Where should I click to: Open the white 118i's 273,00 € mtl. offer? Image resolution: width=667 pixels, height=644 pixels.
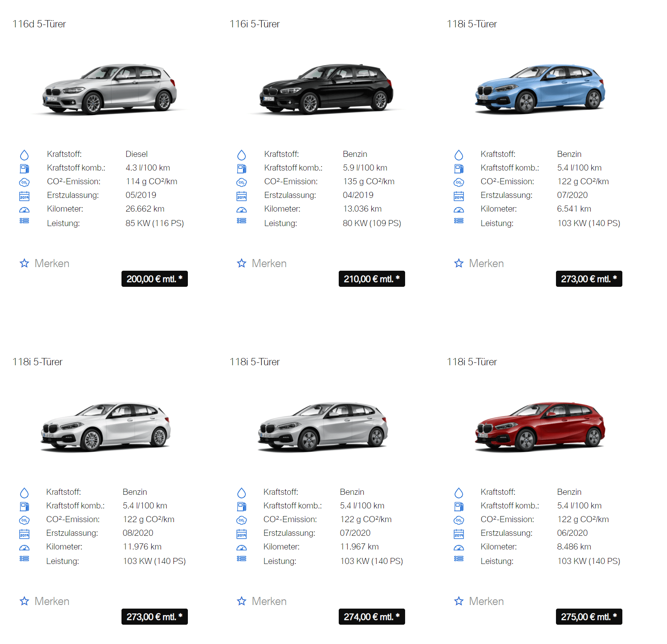pyautogui.click(x=154, y=617)
